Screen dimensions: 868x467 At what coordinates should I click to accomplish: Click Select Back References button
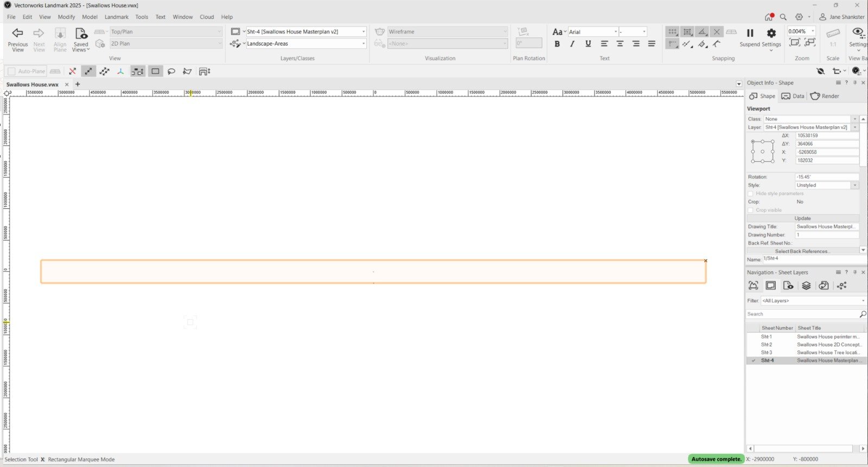pyautogui.click(x=801, y=251)
